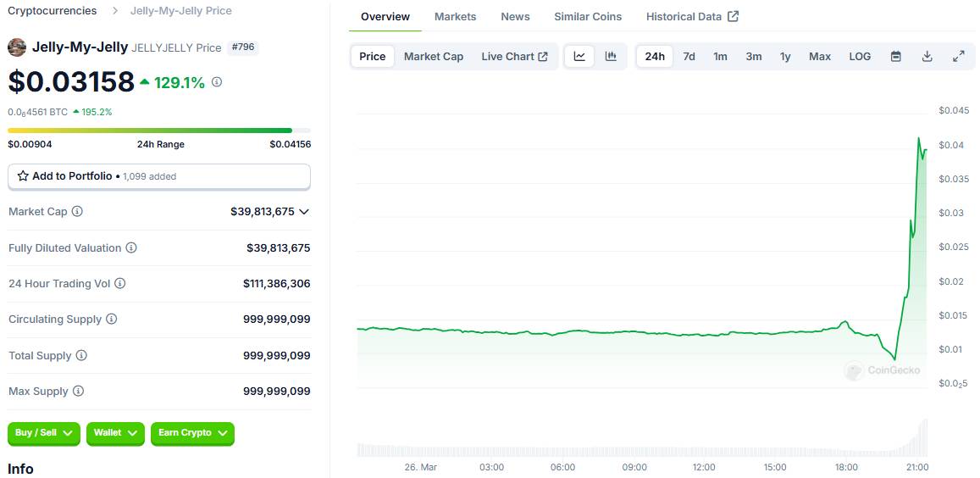
Task: Select the 3m time range
Action: (x=754, y=56)
